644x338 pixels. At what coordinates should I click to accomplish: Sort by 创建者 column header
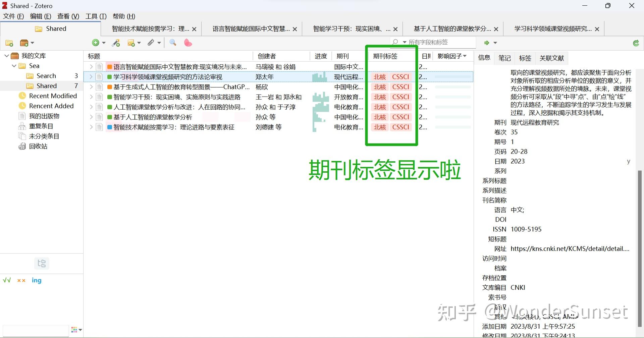pos(281,56)
